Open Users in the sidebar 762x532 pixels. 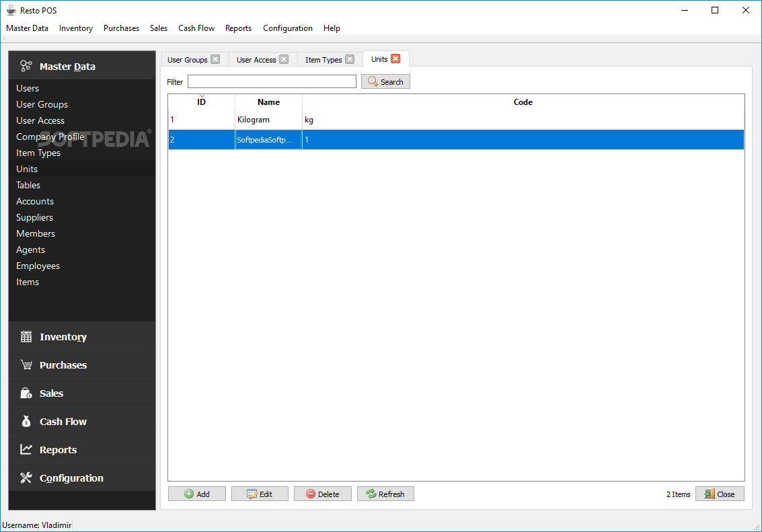pos(28,88)
